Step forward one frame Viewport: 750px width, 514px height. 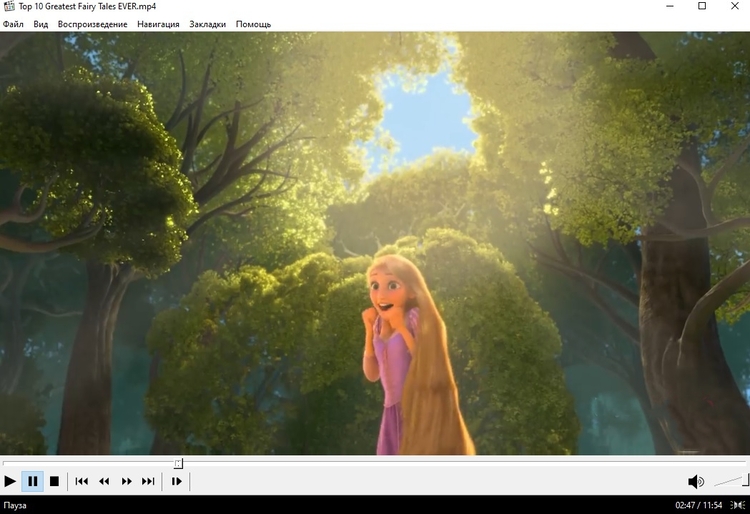coord(177,481)
